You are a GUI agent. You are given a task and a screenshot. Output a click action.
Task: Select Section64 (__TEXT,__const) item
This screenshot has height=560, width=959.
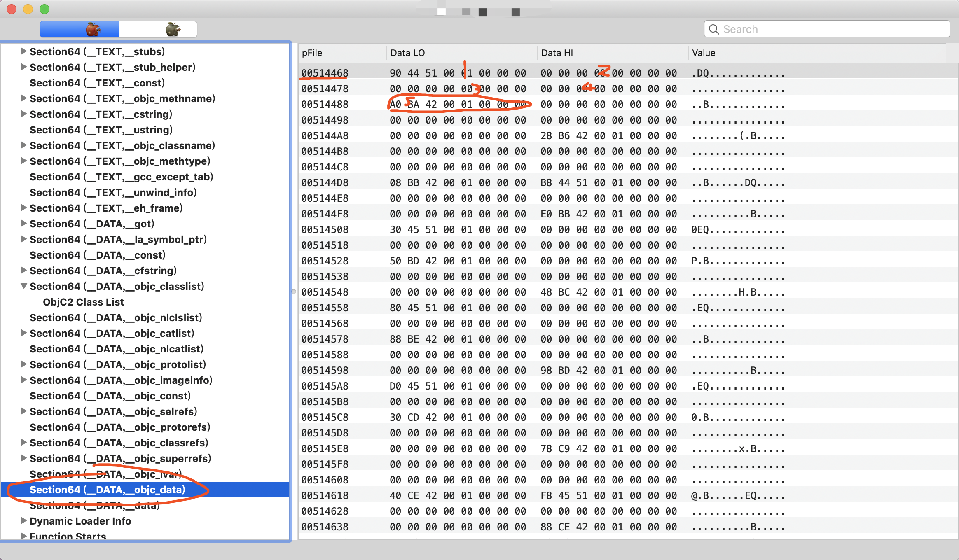tap(97, 83)
